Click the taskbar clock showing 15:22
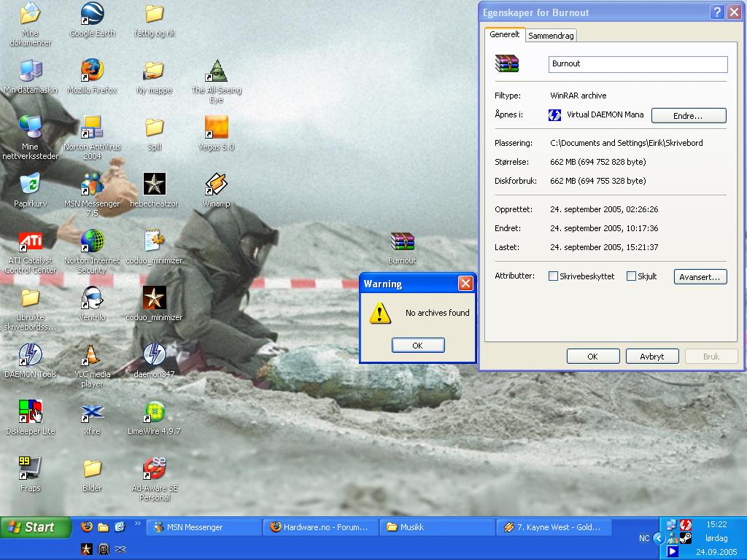This screenshot has width=747, height=560. pyautogui.click(x=716, y=524)
